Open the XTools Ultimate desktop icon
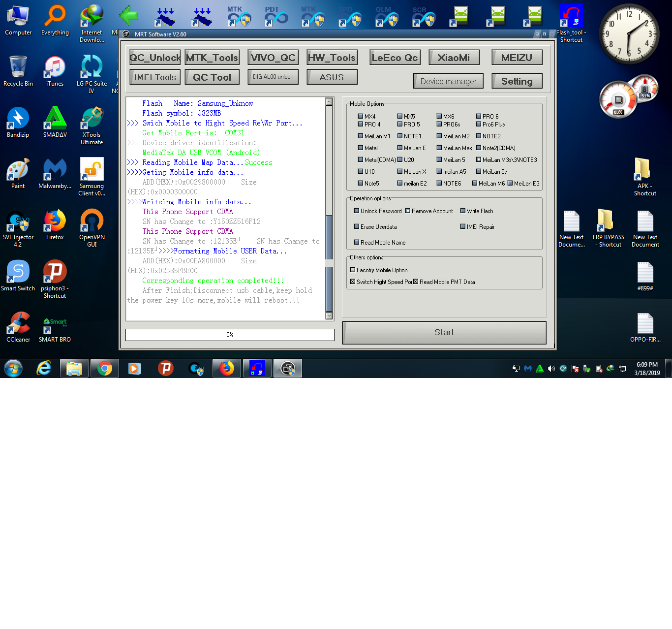The image size is (672, 629). (x=92, y=126)
